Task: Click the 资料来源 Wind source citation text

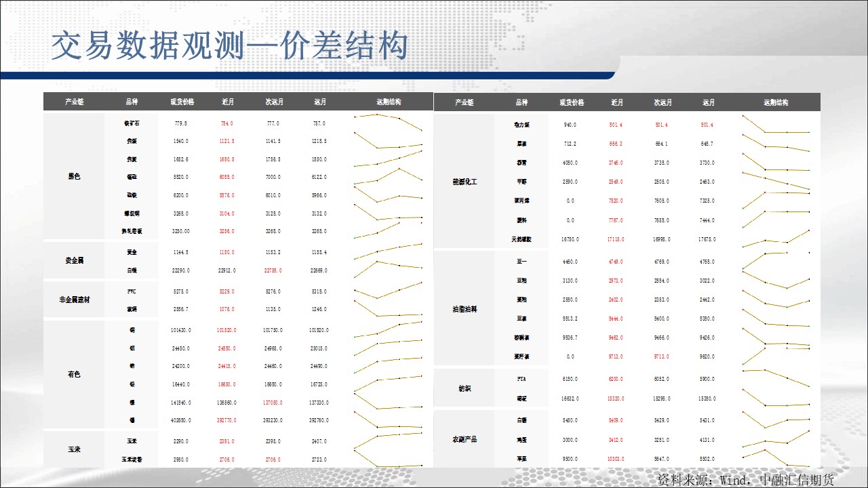Action: pyautogui.click(x=745, y=479)
